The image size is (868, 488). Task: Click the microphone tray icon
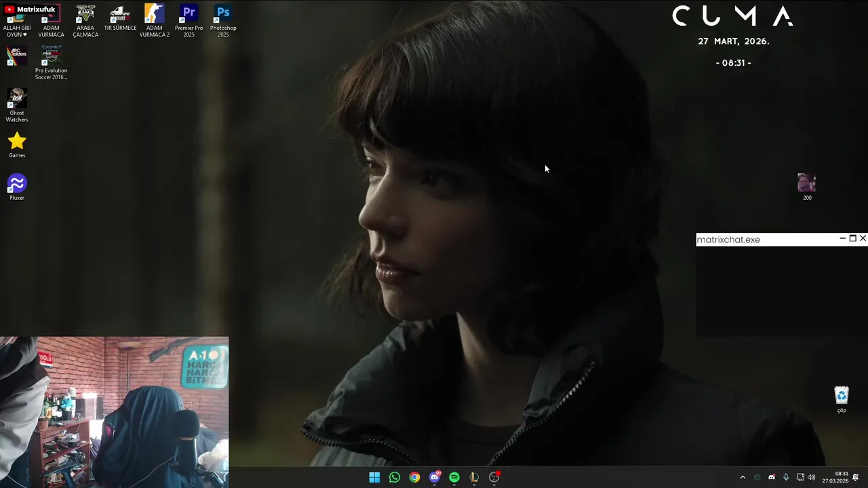point(786,477)
